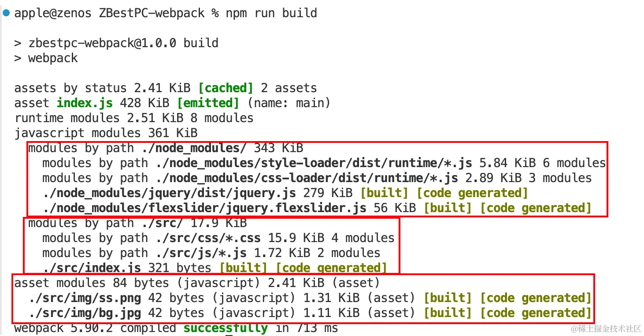Screen dimensions: 644x336
Task: Click the 'javascript modules 361 KiB' line
Action: tap(106, 133)
